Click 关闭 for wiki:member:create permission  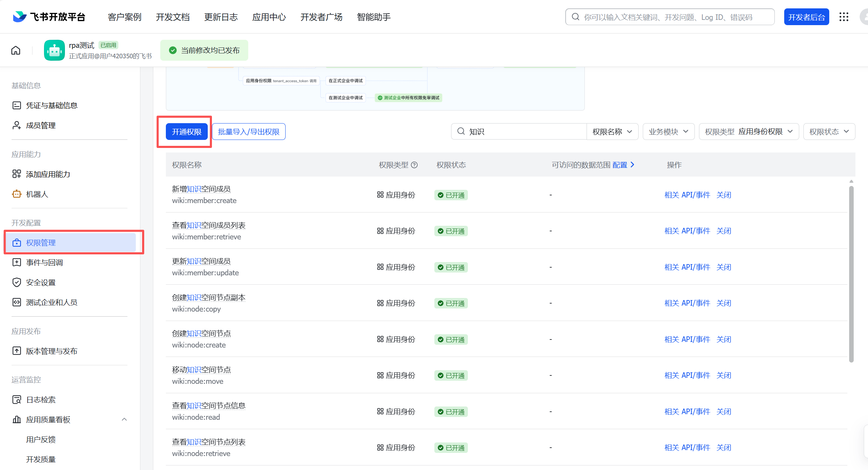click(x=724, y=195)
